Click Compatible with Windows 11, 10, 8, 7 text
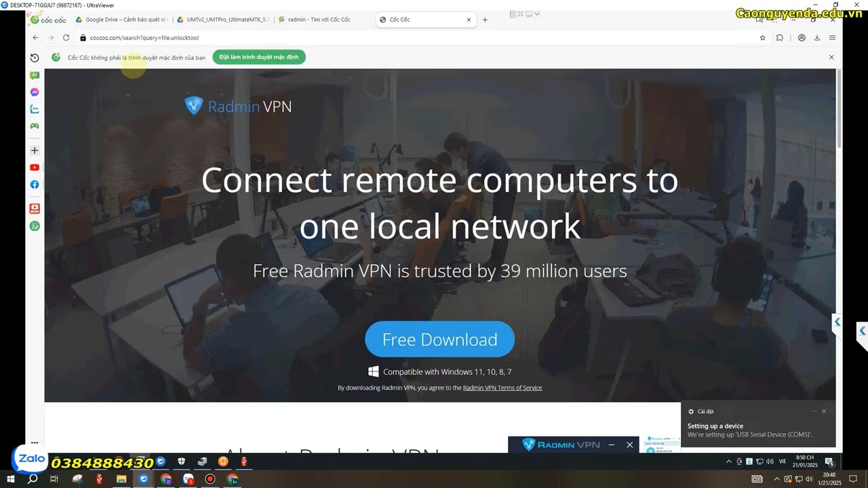Image resolution: width=868 pixels, height=488 pixels. coord(447,371)
